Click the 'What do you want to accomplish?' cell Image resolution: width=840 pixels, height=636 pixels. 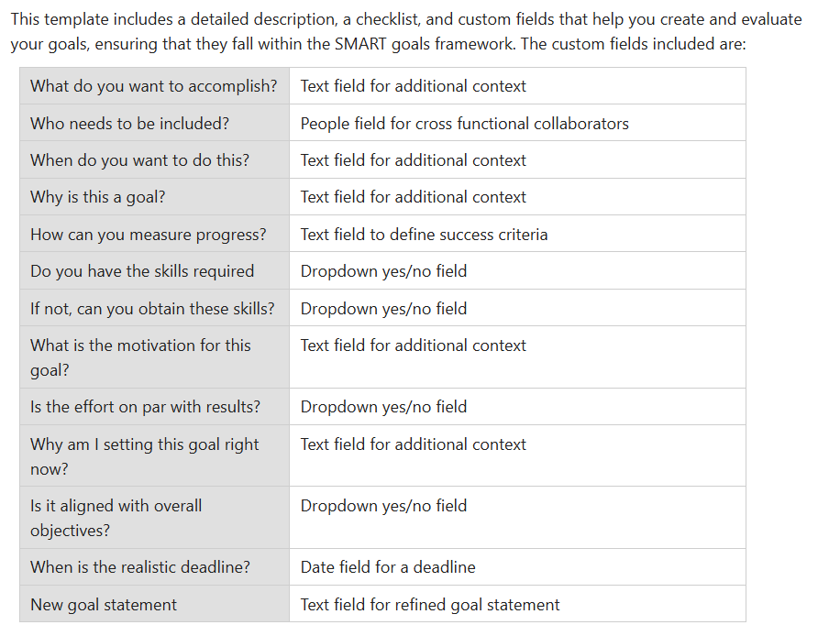click(153, 86)
